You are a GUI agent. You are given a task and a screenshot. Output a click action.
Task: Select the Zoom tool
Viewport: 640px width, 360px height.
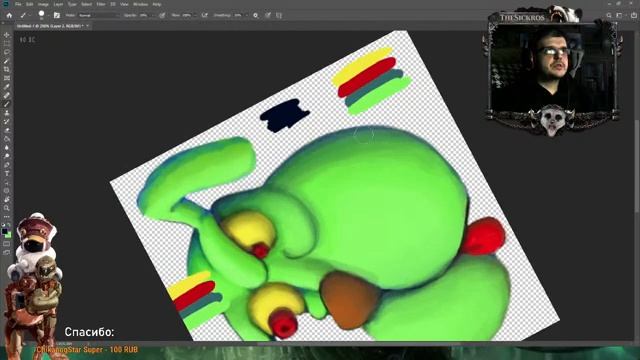[7, 208]
